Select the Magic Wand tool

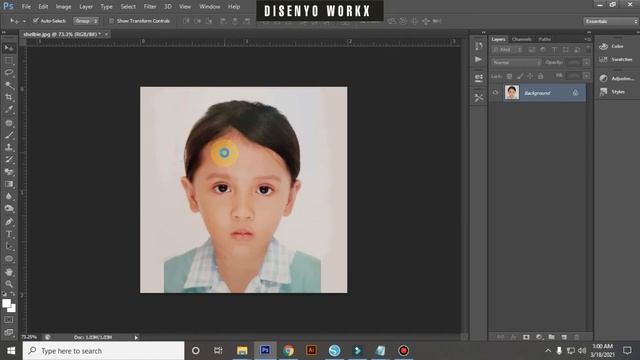click(x=9, y=85)
